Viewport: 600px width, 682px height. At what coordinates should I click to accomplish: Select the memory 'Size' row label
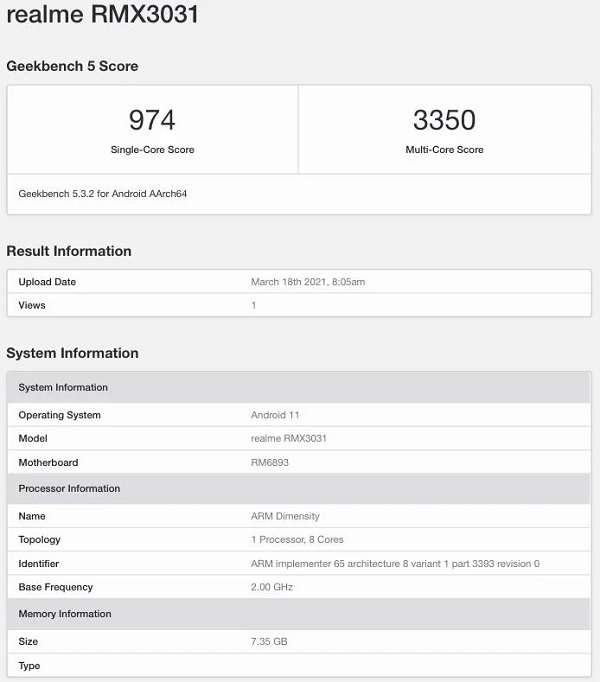pyautogui.click(x=28, y=642)
